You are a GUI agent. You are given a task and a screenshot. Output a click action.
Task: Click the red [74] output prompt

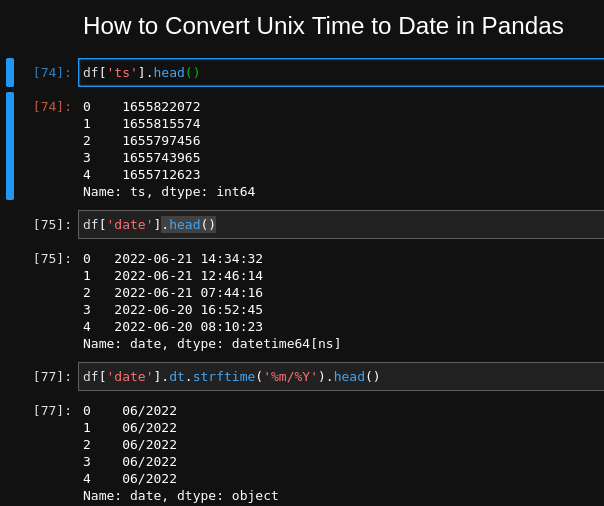[52, 107]
